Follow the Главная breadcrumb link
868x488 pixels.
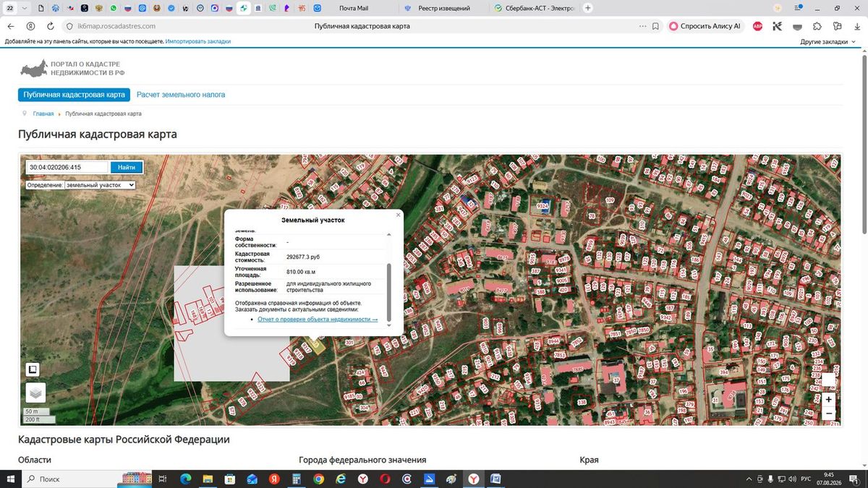[x=43, y=114]
